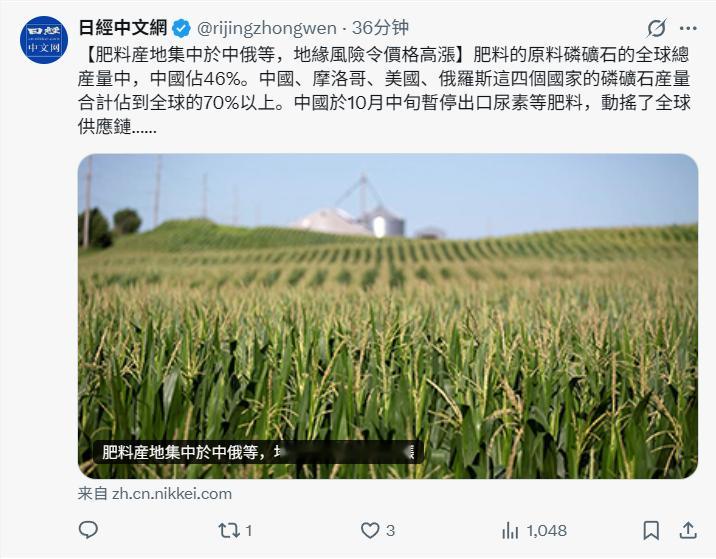
Task: Open the reply comment icon
Action: (x=88, y=530)
